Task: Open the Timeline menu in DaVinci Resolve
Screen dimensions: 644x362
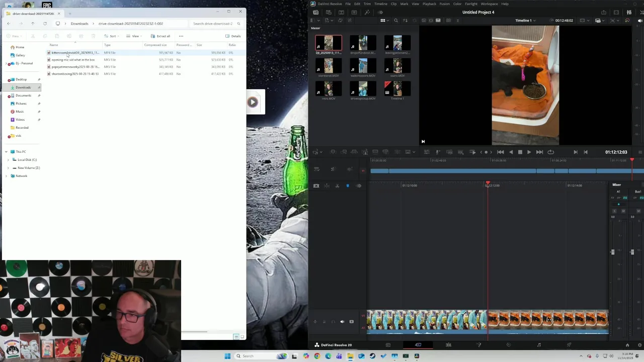Action: (x=380, y=4)
